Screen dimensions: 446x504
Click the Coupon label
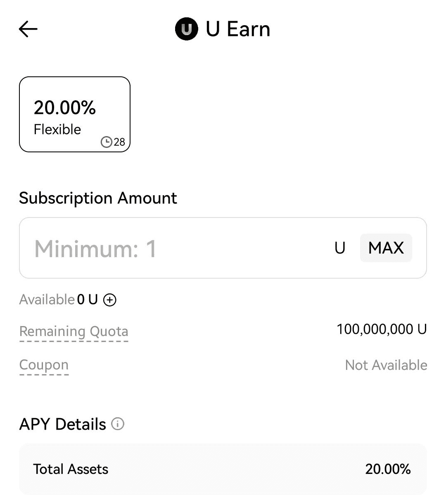44,365
